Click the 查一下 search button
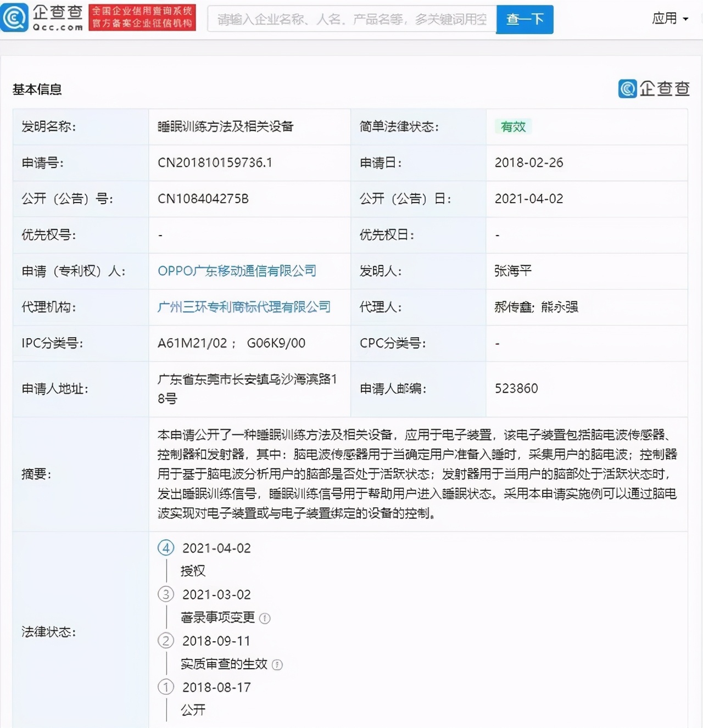This screenshot has width=703, height=728. pos(524,19)
